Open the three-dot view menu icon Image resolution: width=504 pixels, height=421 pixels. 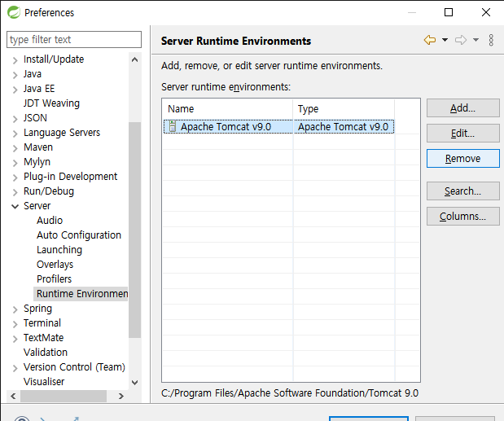pos(491,40)
